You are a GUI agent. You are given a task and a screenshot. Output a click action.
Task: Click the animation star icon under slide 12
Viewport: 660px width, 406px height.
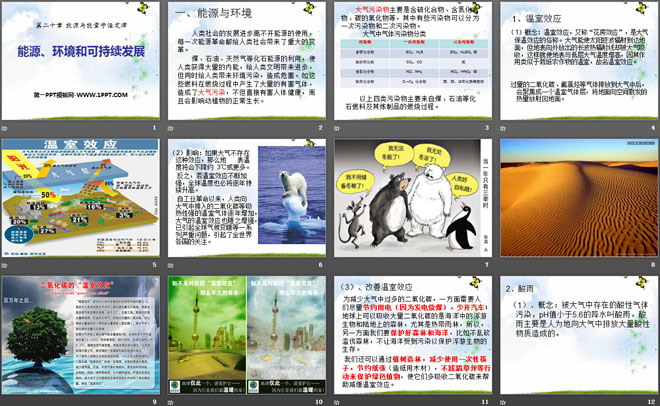[x=503, y=402]
